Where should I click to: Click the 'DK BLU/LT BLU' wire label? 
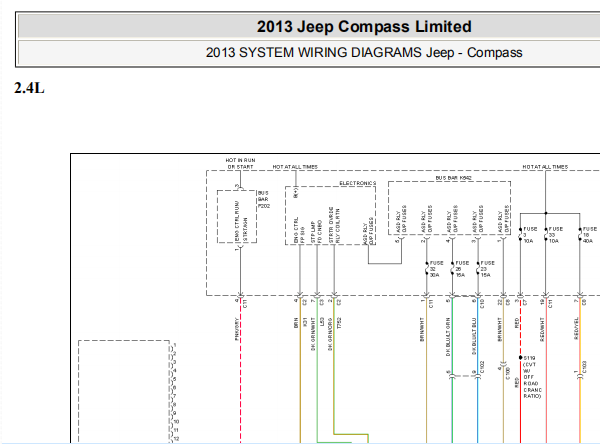point(474,336)
